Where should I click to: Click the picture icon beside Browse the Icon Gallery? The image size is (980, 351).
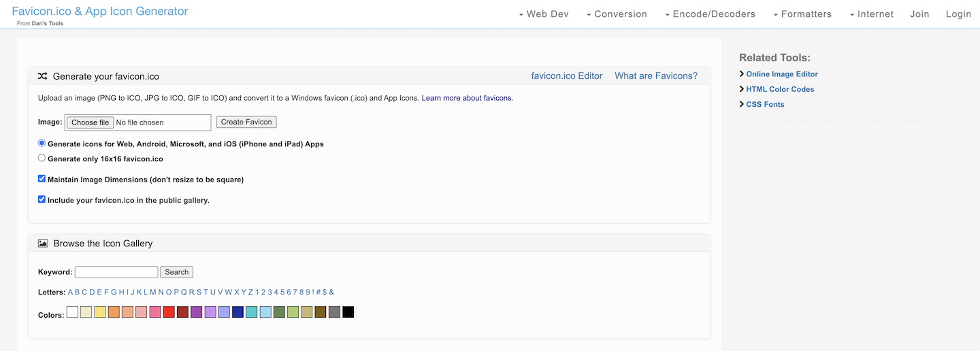click(x=43, y=244)
